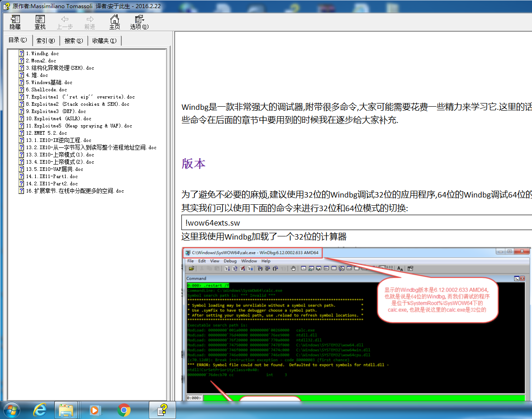
Task: Click the CHM window title bar icon
Action: click(x=6, y=6)
